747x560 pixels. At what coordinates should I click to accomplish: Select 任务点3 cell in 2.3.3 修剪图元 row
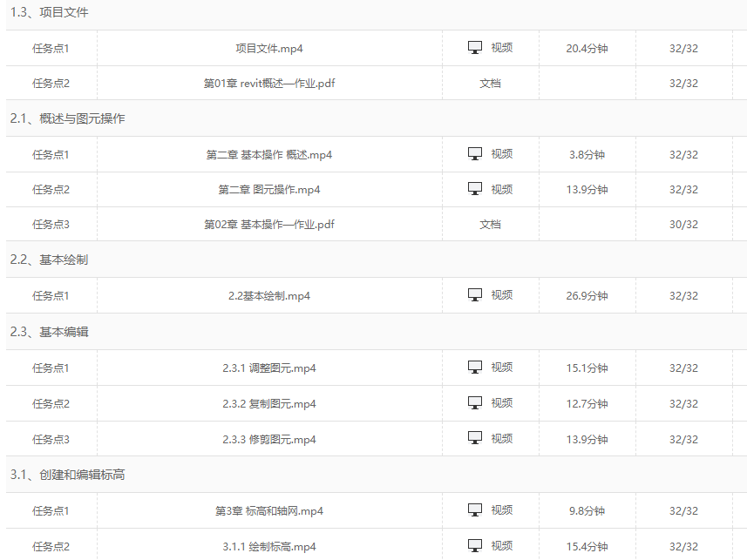click(51, 439)
